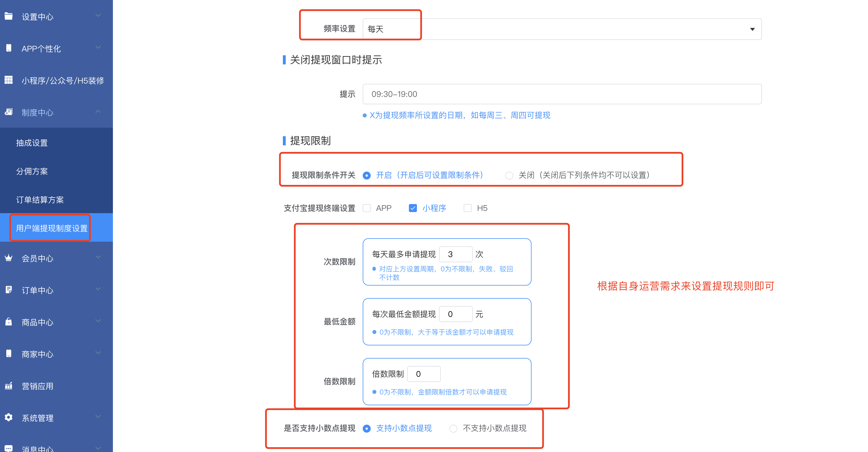Open 订单结算方案 submenu item
868x452 pixels.
[x=56, y=200]
